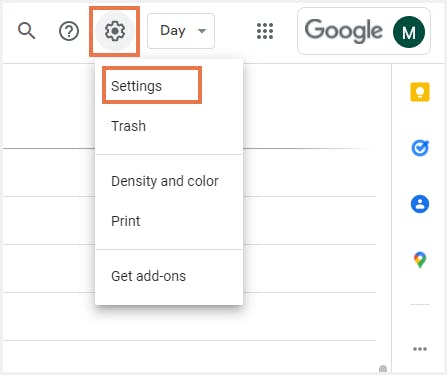Image resolution: width=447 pixels, height=375 pixels.
Task: Choose Trash in the gear menu
Action: pyautogui.click(x=169, y=126)
